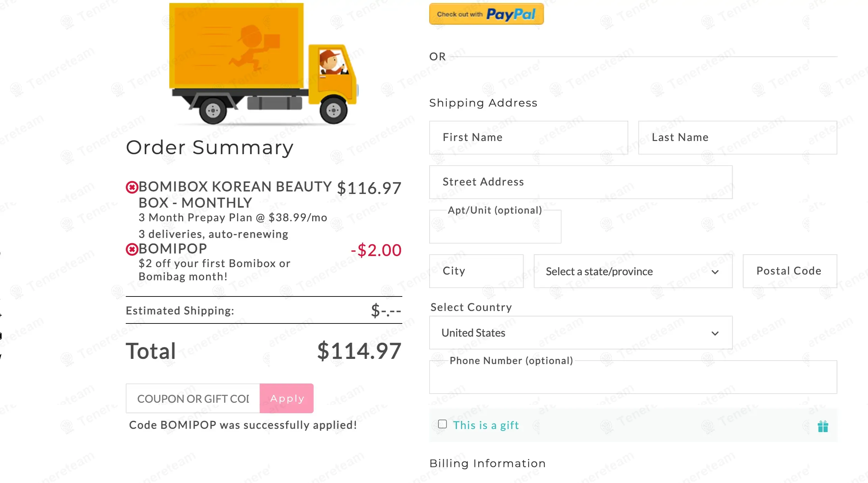
Task: Remove the BOMIPOP coupon discount
Action: click(132, 249)
